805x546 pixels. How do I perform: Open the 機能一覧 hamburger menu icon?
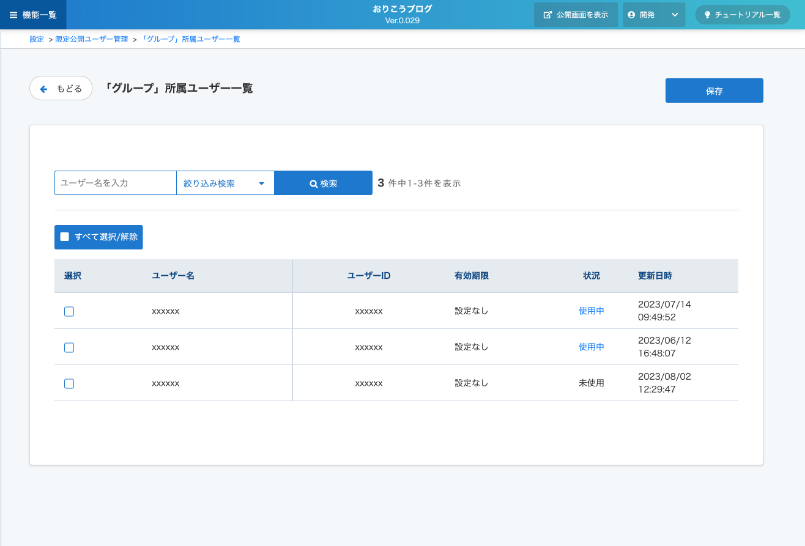coord(13,15)
